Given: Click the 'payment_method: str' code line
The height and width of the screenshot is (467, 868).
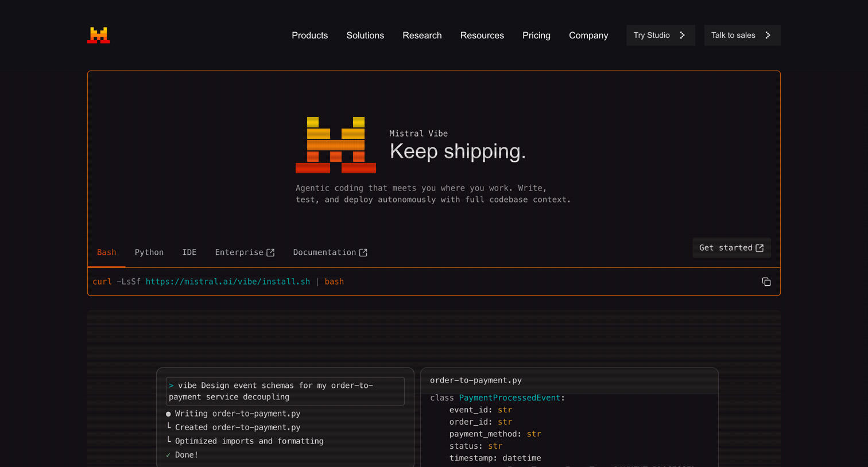Looking at the screenshot, I should coord(495,434).
